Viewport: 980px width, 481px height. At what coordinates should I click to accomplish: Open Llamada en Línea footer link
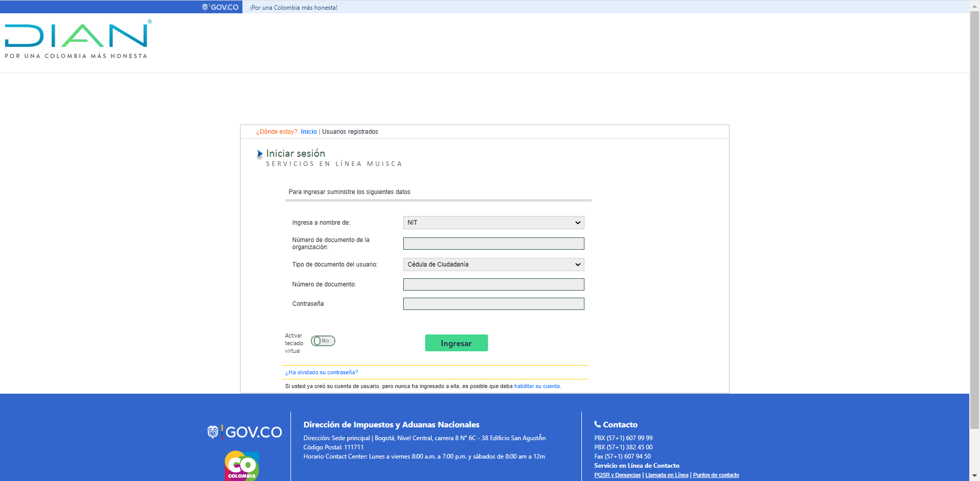coord(667,475)
